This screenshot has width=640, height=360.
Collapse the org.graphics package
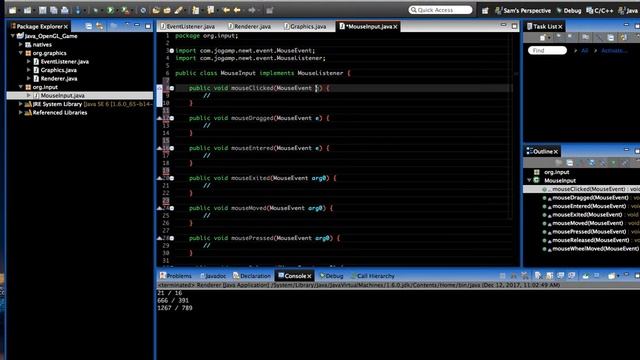click(x=20, y=53)
